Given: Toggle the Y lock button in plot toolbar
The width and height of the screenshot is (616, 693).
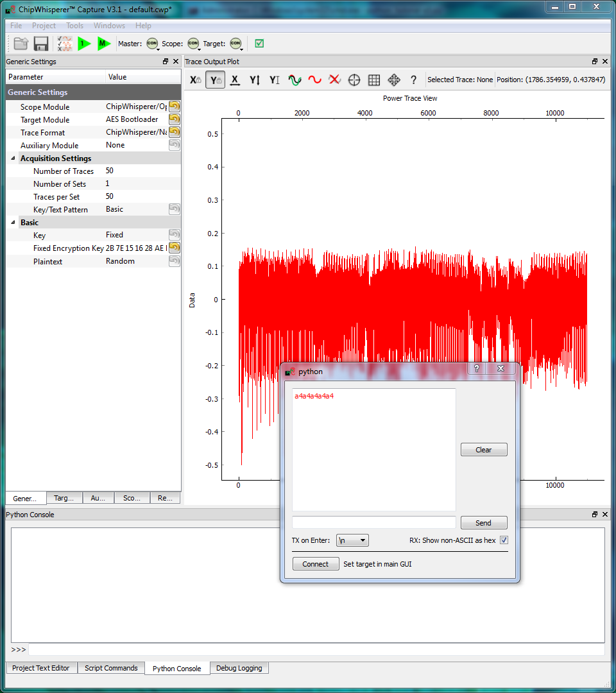Looking at the screenshot, I should tap(215, 80).
